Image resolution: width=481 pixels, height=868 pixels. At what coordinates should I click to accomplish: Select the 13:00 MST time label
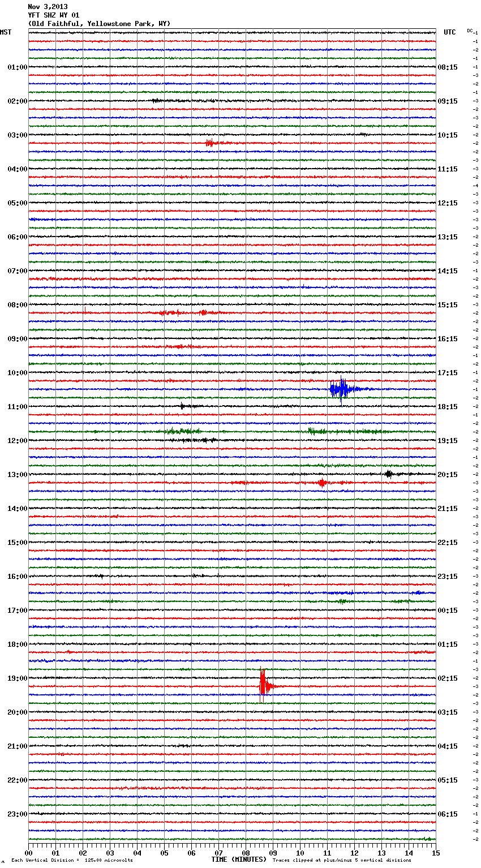click(18, 475)
